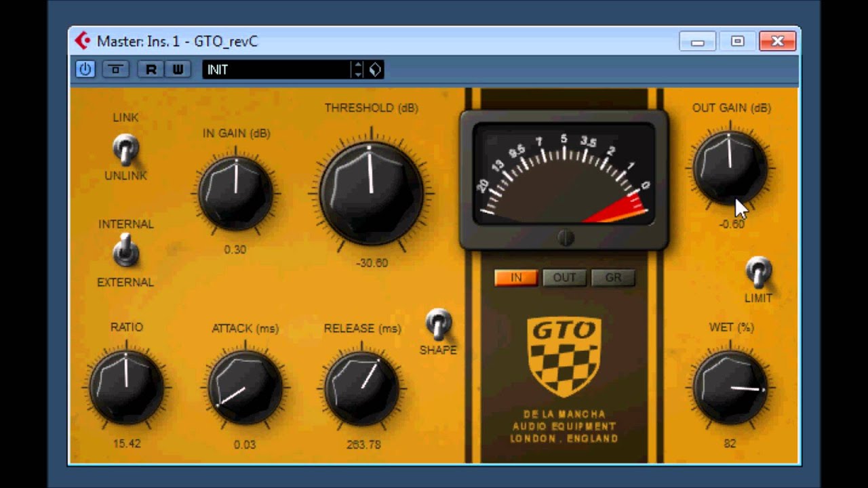Click the VU meter display

(x=564, y=174)
